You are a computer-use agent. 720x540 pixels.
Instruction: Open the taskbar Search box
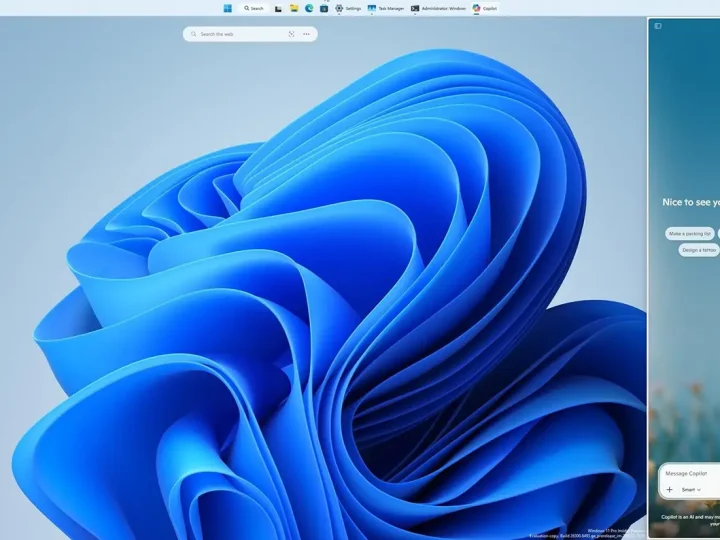pos(253,8)
